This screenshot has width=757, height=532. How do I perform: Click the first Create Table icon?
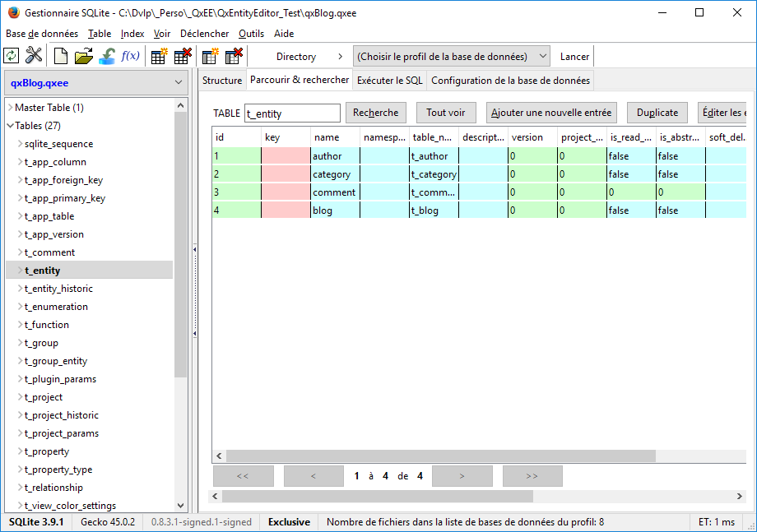[160, 56]
